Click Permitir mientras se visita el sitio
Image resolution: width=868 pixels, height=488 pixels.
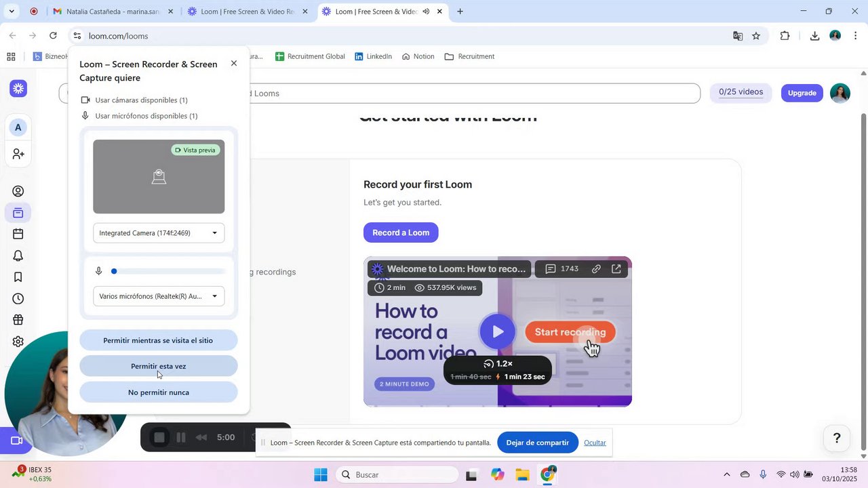click(x=159, y=340)
